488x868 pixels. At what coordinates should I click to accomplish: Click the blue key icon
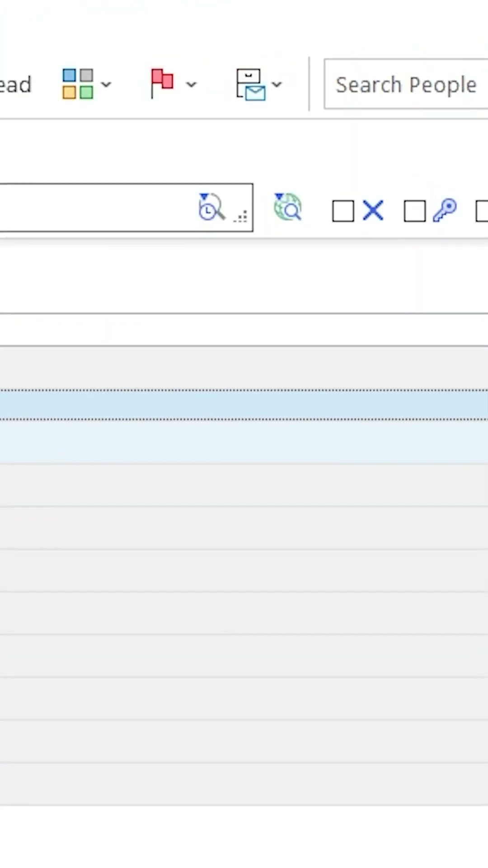coord(445,210)
